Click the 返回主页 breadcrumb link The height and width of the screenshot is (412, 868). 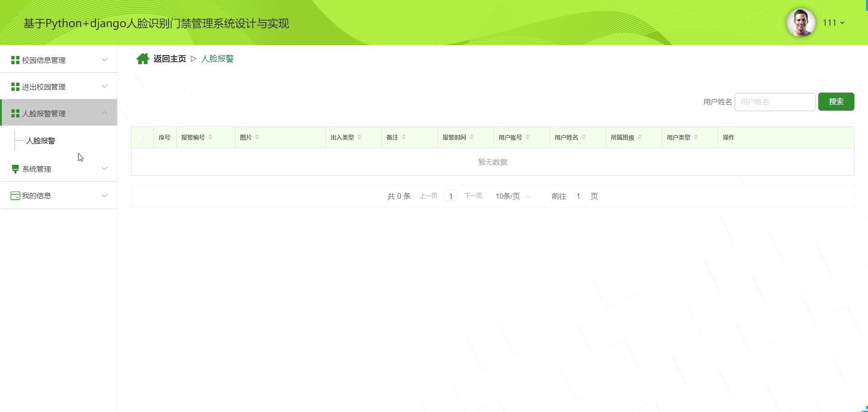[170, 59]
